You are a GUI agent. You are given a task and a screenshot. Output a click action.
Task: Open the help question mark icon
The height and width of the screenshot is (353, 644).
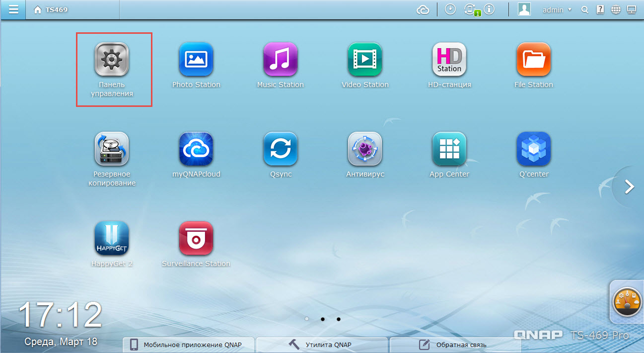click(600, 9)
